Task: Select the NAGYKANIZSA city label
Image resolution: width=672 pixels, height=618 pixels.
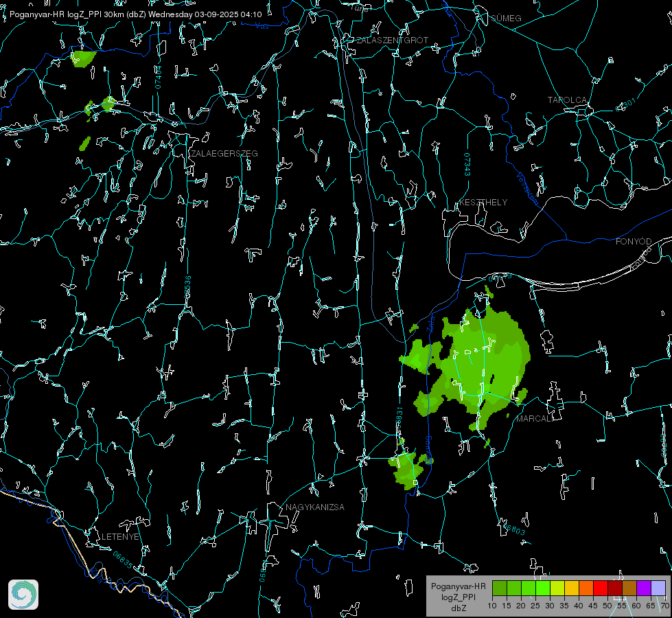Action: [315, 507]
